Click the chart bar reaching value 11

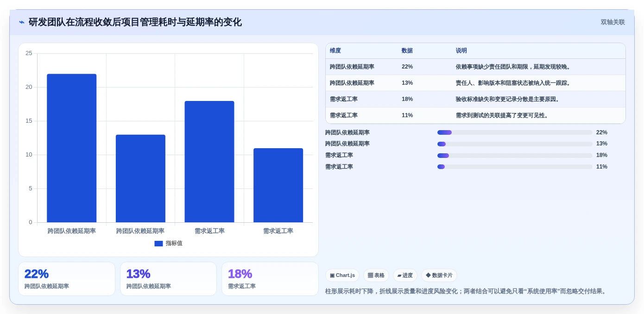tap(278, 185)
